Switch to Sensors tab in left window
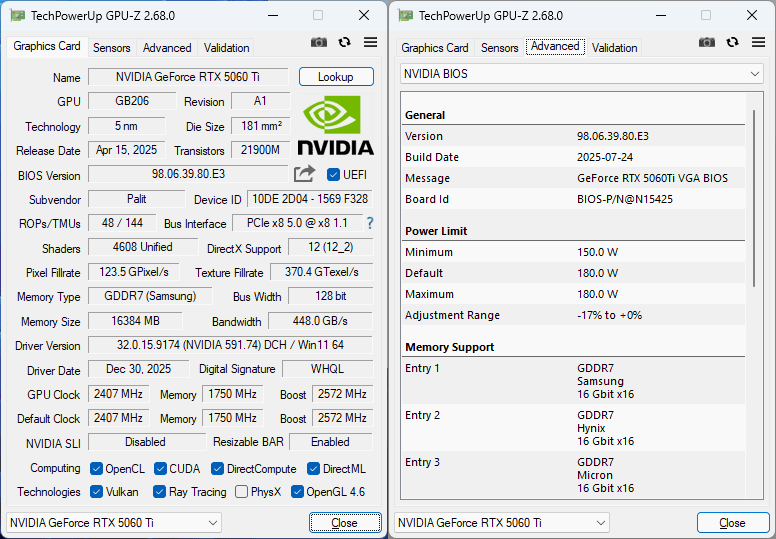 (111, 48)
